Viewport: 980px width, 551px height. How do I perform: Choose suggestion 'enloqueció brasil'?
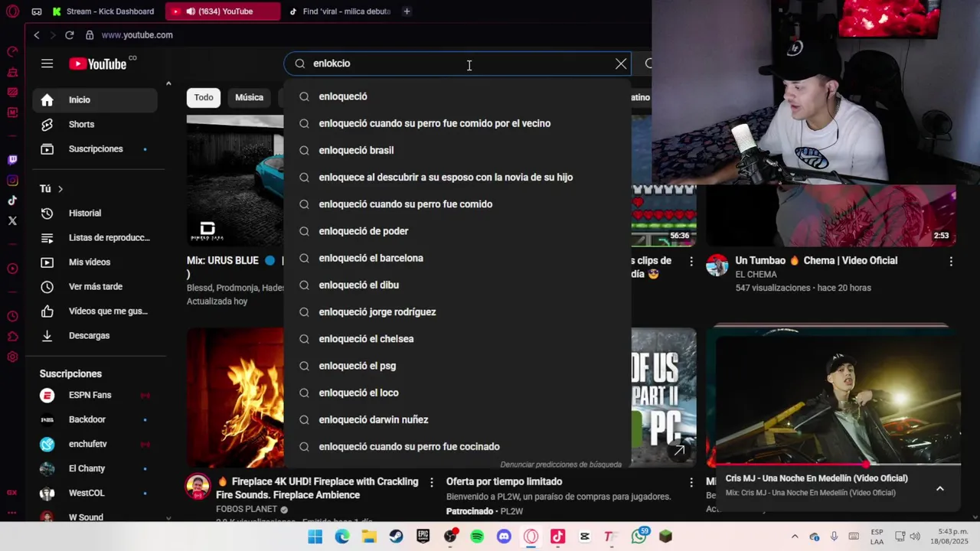click(x=457, y=150)
